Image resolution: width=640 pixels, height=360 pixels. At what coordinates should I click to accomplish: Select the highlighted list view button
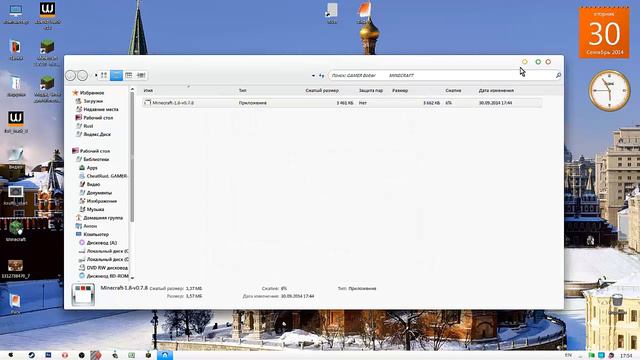(116, 75)
